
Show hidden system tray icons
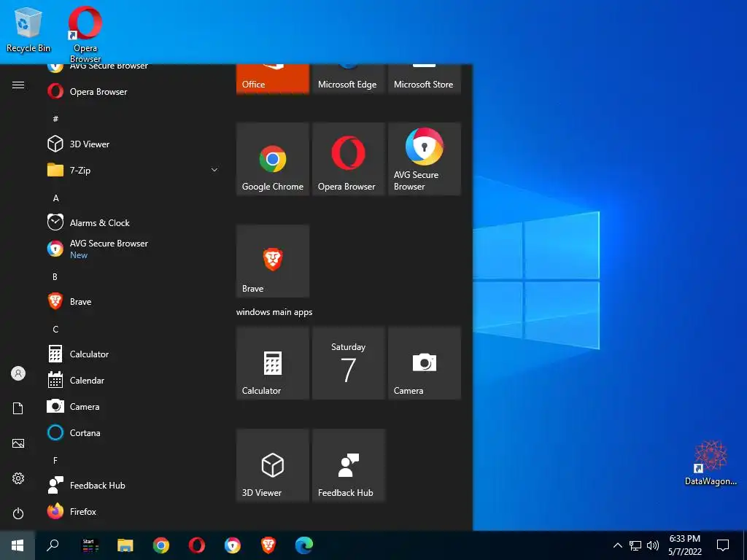pyautogui.click(x=617, y=545)
